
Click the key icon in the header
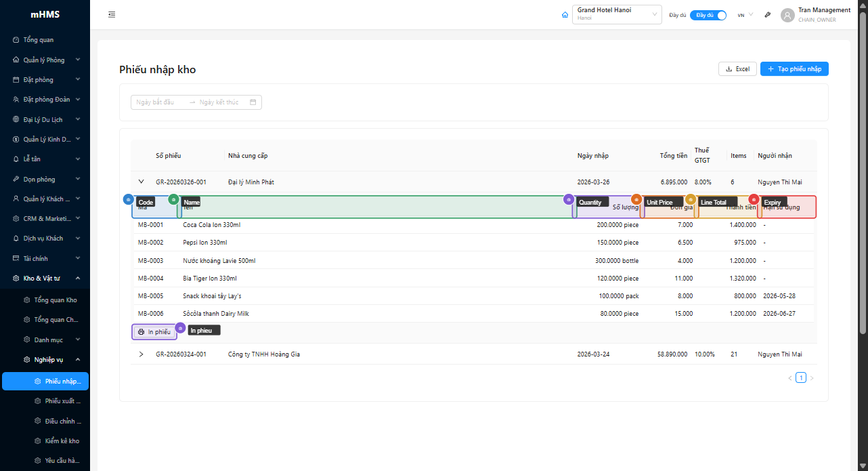coord(767,15)
